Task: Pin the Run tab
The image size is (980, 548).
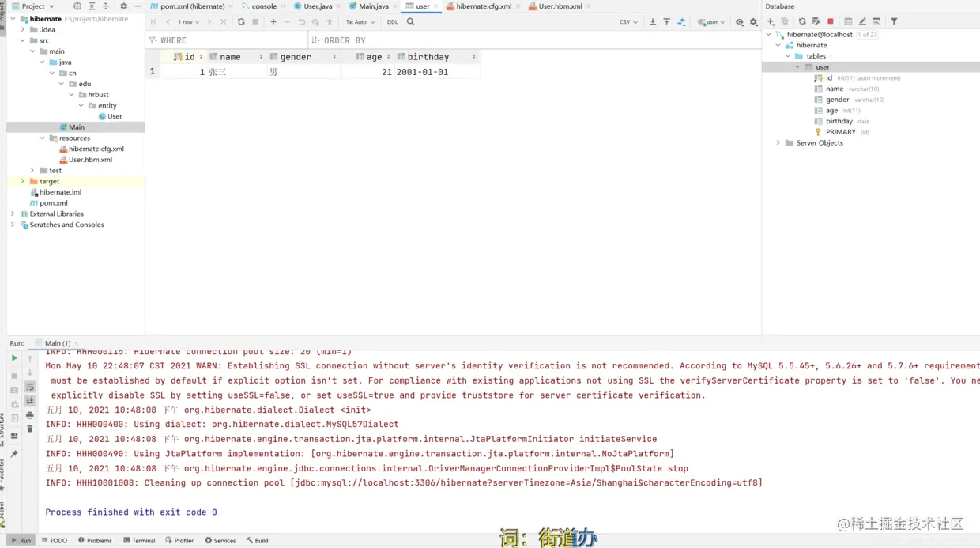Action: pyautogui.click(x=14, y=454)
